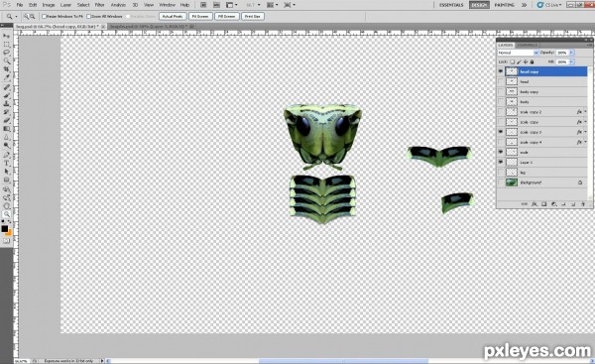Select the Clone Stamp tool
595x364 pixels.
7,103
